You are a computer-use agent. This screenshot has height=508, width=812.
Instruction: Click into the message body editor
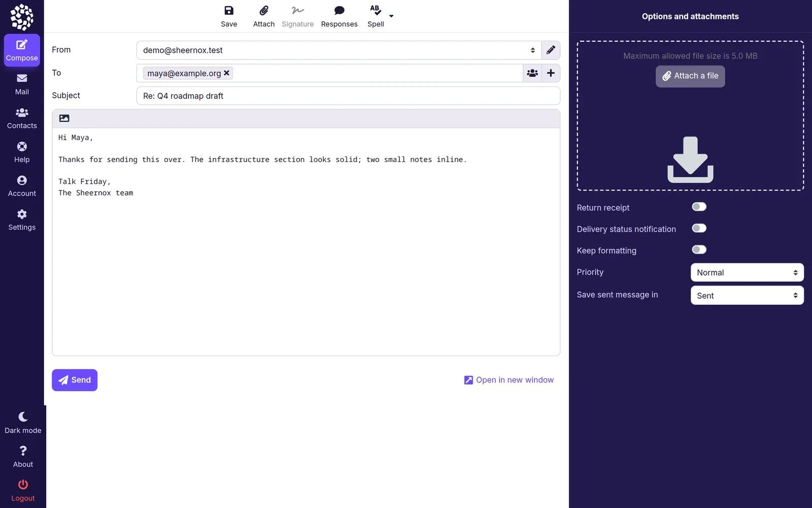306,242
